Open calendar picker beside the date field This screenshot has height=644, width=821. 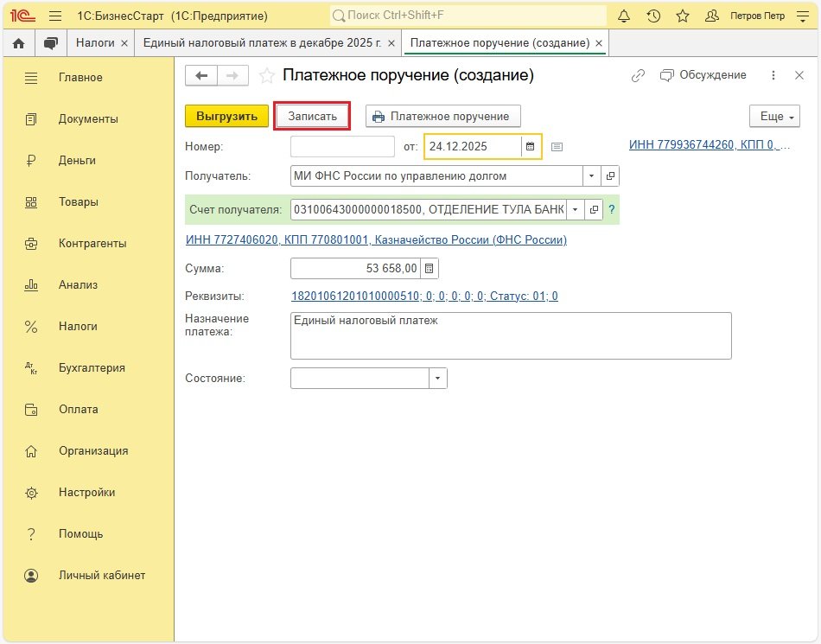(531, 147)
